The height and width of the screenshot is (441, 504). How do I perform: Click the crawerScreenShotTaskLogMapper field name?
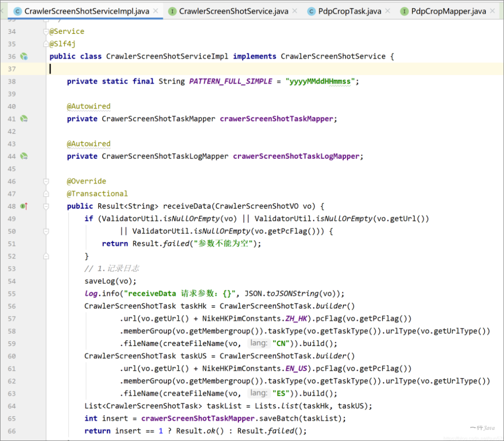[296, 157]
